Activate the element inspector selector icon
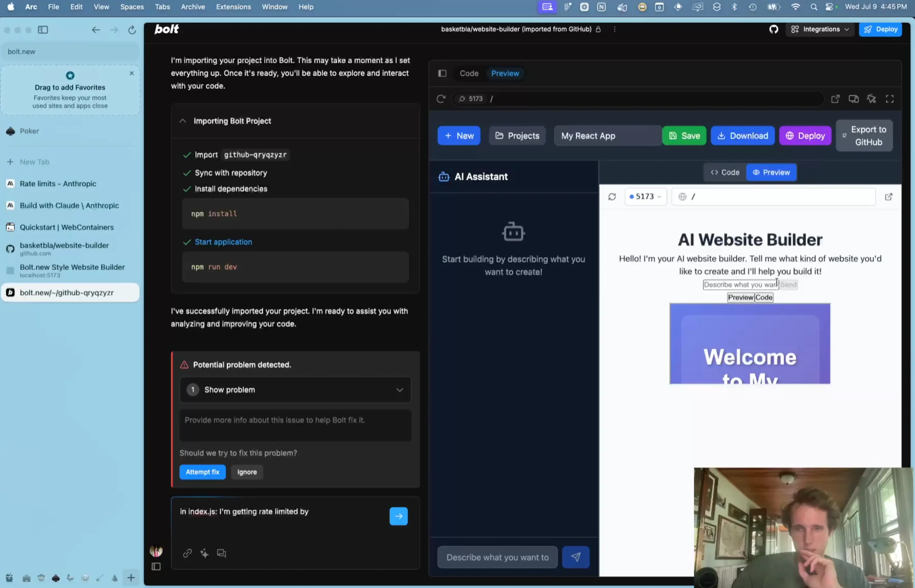Image resolution: width=915 pixels, height=588 pixels. [871, 99]
